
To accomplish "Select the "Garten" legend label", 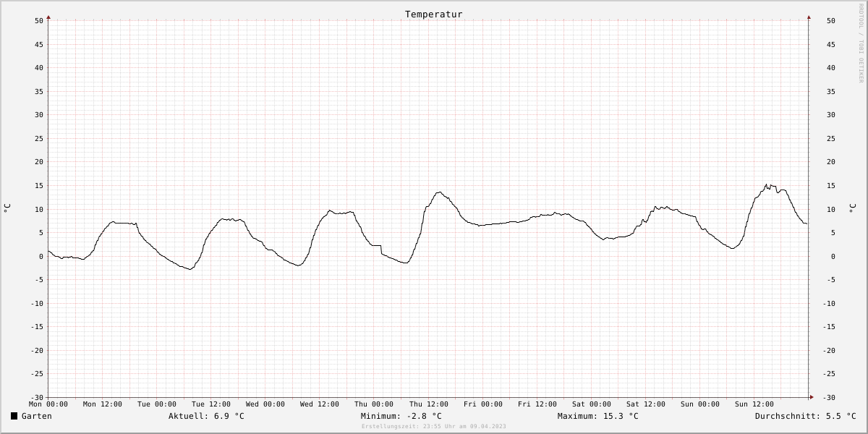I will pos(37,416).
